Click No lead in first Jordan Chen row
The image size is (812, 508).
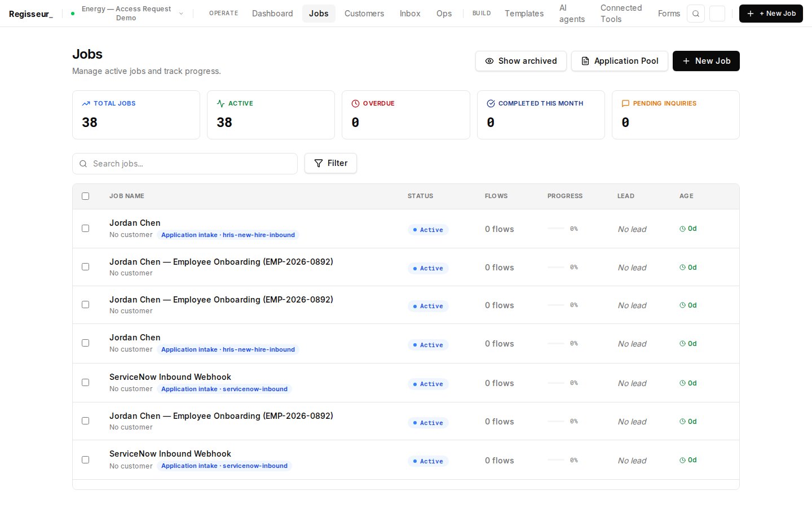(x=632, y=229)
